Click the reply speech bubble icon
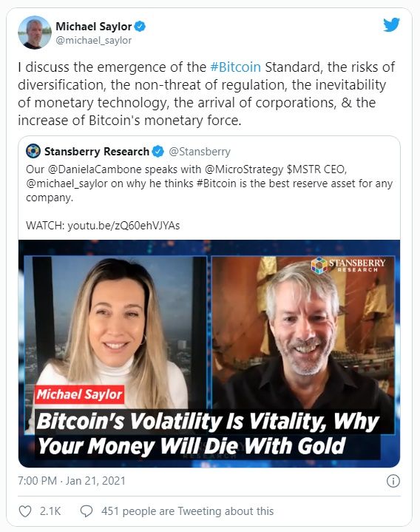Image resolution: width=420 pixels, height=532 pixels. tap(87, 511)
